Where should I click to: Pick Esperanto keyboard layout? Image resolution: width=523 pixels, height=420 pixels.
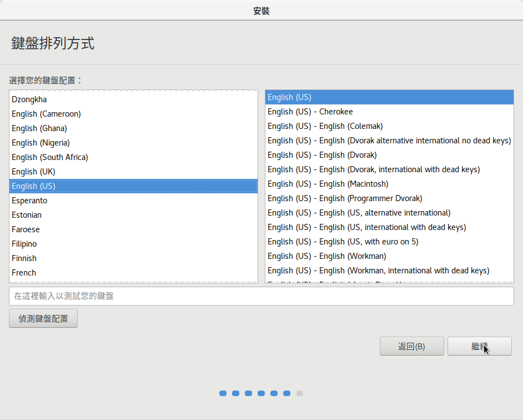[x=29, y=201]
